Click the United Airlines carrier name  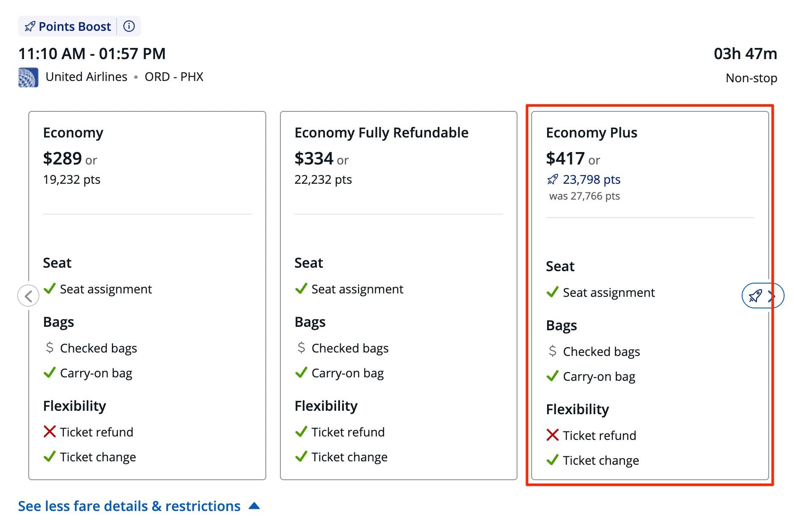click(x=87, y=77)
